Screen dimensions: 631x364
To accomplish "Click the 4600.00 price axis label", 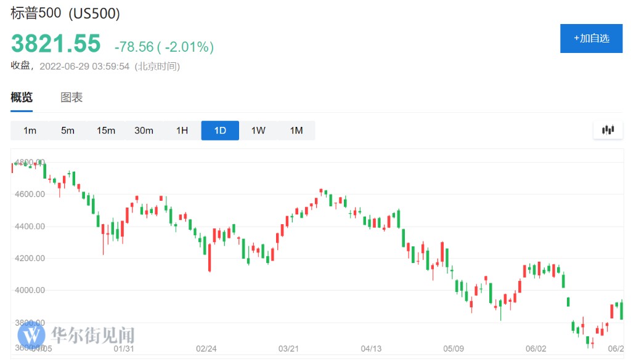I will pyautogui.click(x=30, y=194).
